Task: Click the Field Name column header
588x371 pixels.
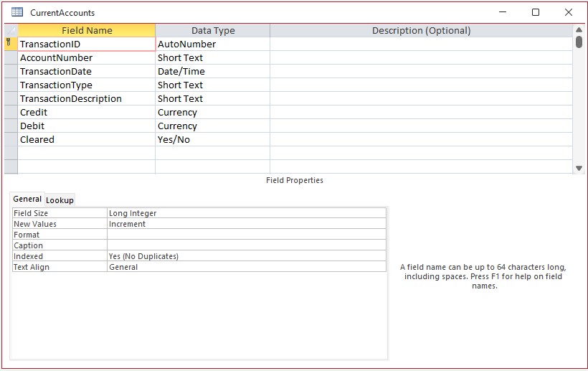Action: [x=87, y=30]
